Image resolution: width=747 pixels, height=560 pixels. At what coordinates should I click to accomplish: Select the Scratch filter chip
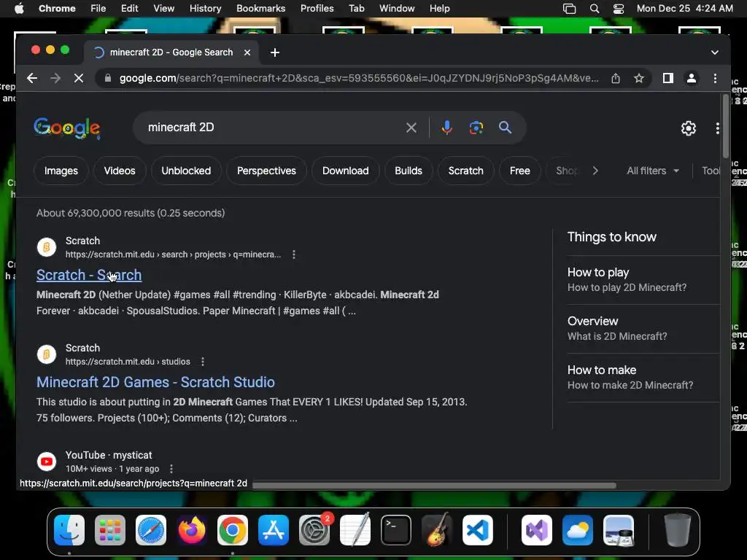point(466,171)
